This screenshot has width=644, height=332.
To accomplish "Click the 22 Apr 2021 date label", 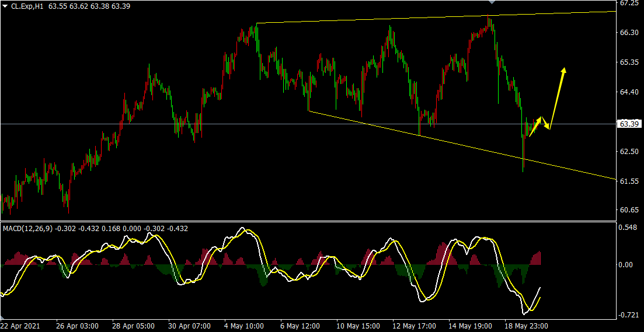I will click(20, 326).
